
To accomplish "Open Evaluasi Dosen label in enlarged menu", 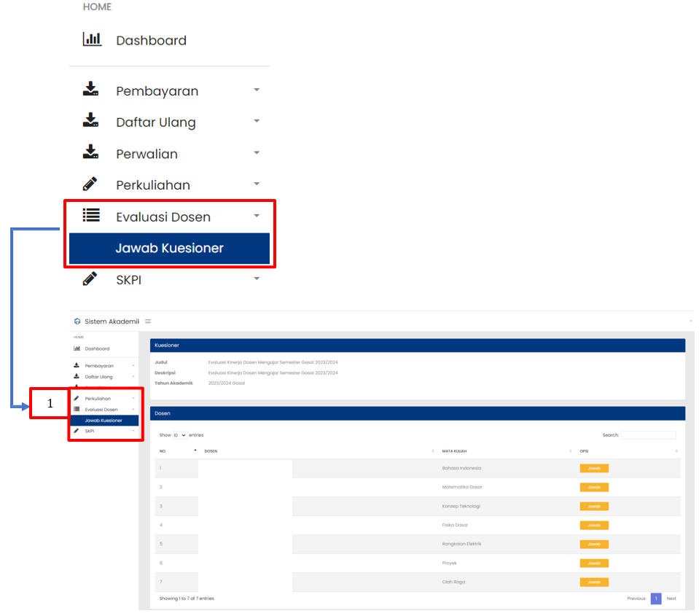I will (163, 217).
